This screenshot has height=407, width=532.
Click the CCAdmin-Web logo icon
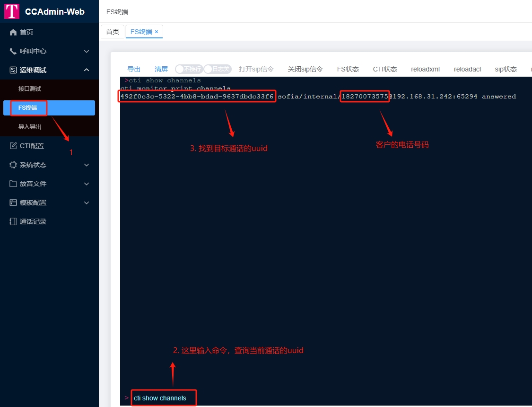tap(12, 11)
